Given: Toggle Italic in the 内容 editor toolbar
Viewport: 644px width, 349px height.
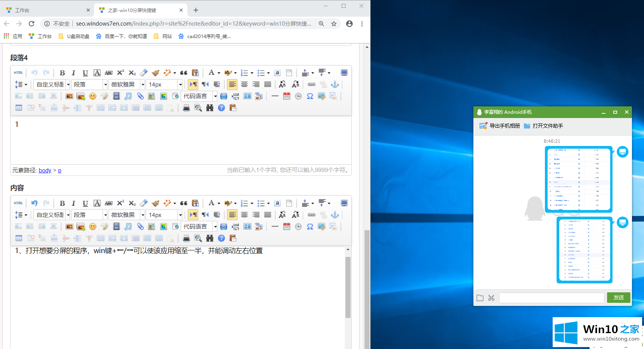Looking at the screenshot, I should (x=73, y=203).
